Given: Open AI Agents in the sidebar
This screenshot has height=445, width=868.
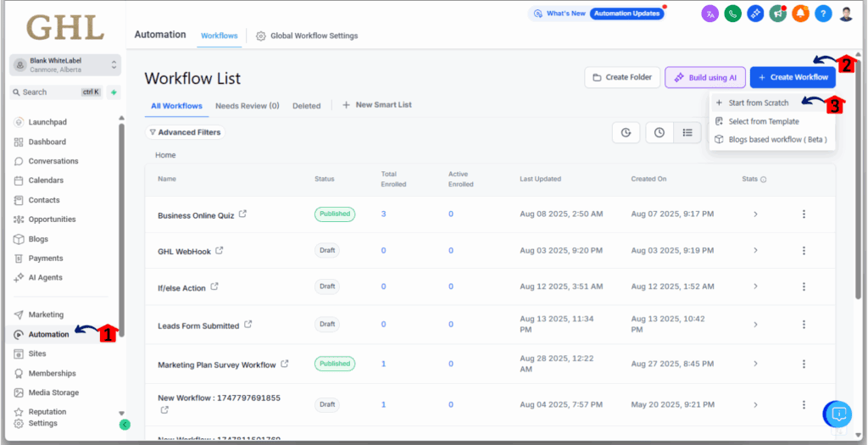Looking at the screenshot, I should pos(39,277).
